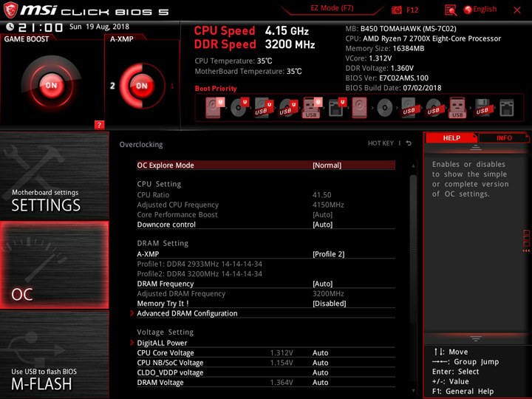Image resolution: width=532 pixels, height=399 pixels.
Task: Set CPU Core Voltage Auto value
Action: click(x=320, y=353)
